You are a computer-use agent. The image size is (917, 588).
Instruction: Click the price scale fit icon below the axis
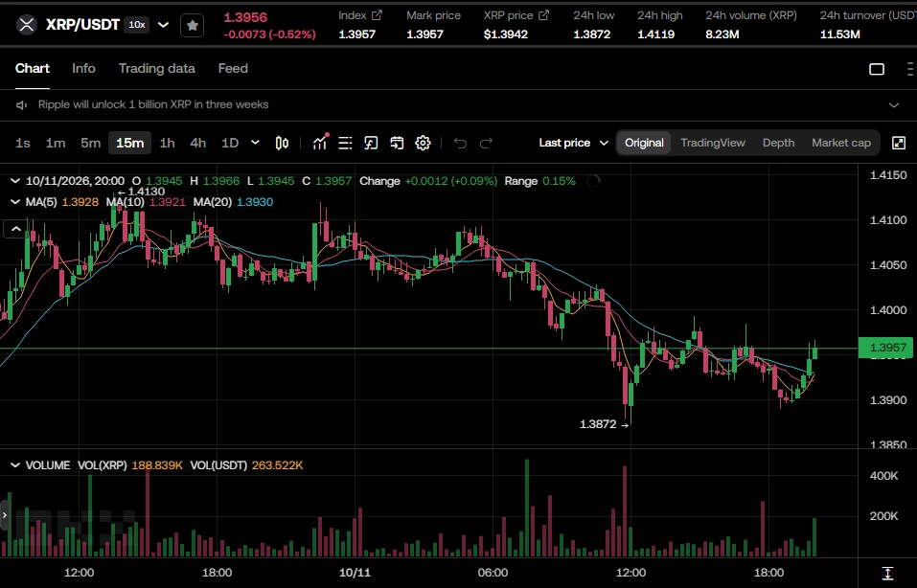tap(887, 573)
